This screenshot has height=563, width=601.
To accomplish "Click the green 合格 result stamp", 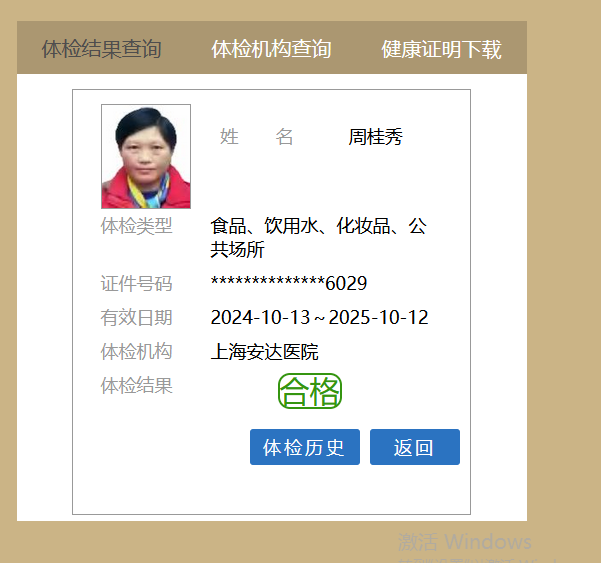I will (x=310, y=391).
